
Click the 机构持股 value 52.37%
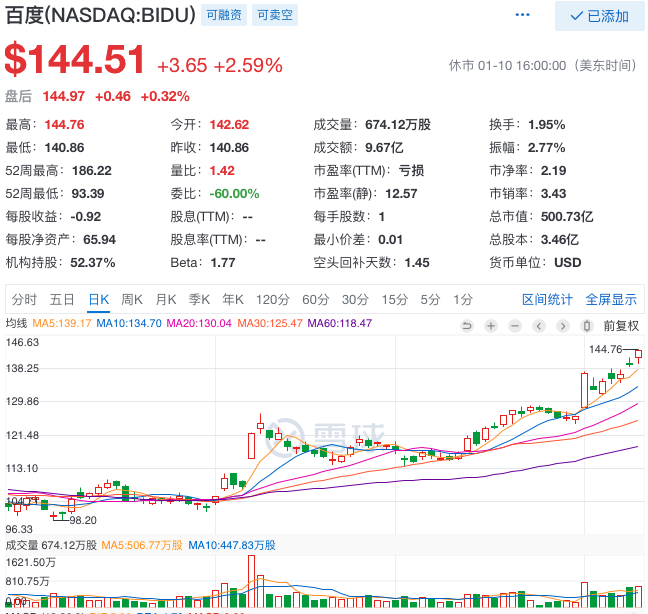click(x=93, y=262)
